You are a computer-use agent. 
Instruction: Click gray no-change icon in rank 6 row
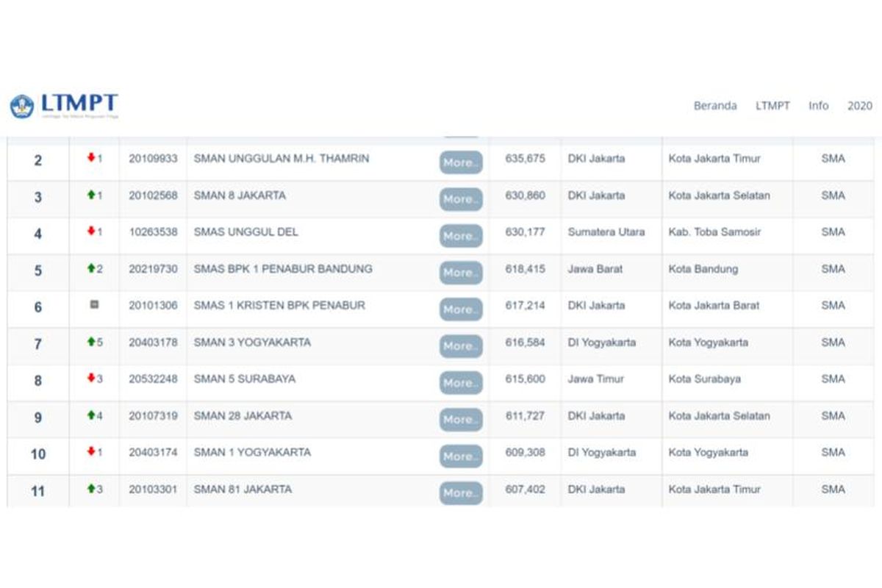click(x=94, y=304)
